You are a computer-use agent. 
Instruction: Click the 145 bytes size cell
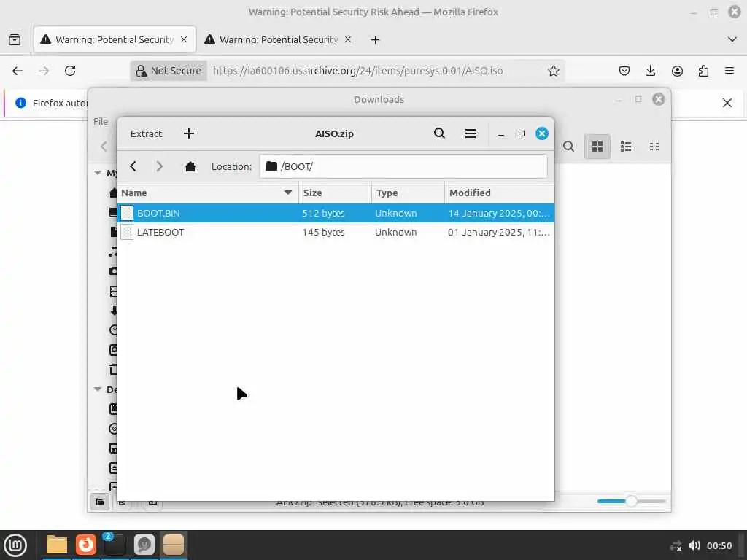tap(323, 233)
